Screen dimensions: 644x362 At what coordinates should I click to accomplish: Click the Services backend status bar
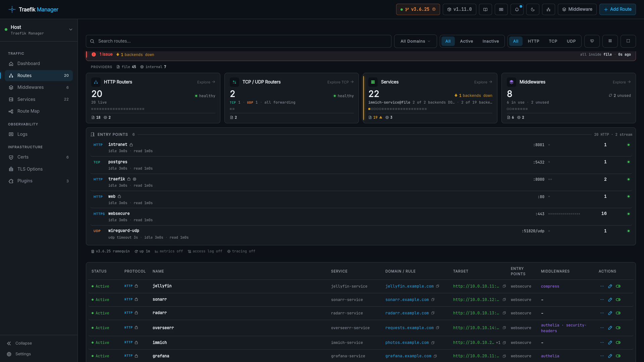[397, 109]
